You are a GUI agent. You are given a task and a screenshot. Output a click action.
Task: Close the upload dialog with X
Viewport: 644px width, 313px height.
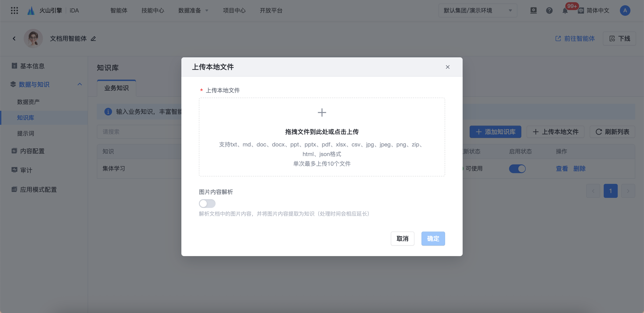pos(448,67)
